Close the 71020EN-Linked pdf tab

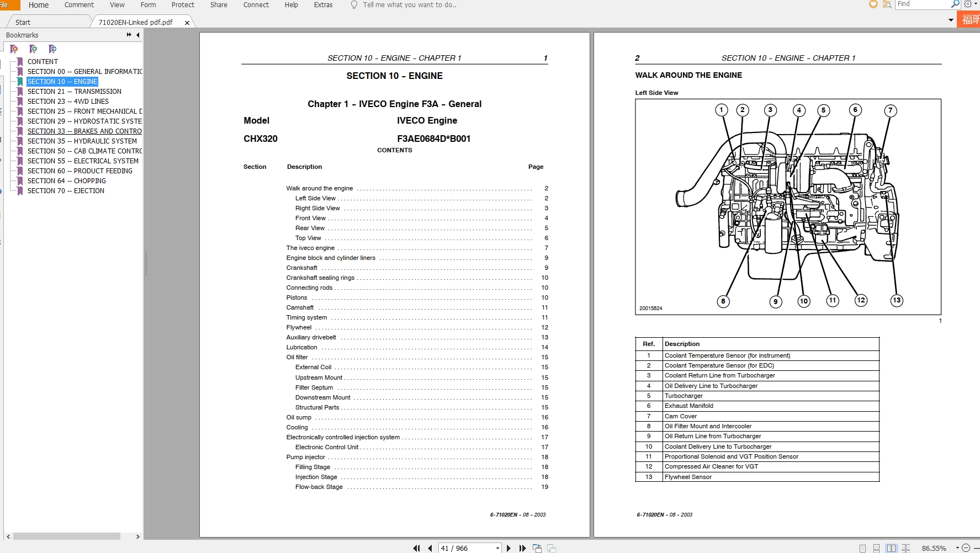click(x=187, y=23)
